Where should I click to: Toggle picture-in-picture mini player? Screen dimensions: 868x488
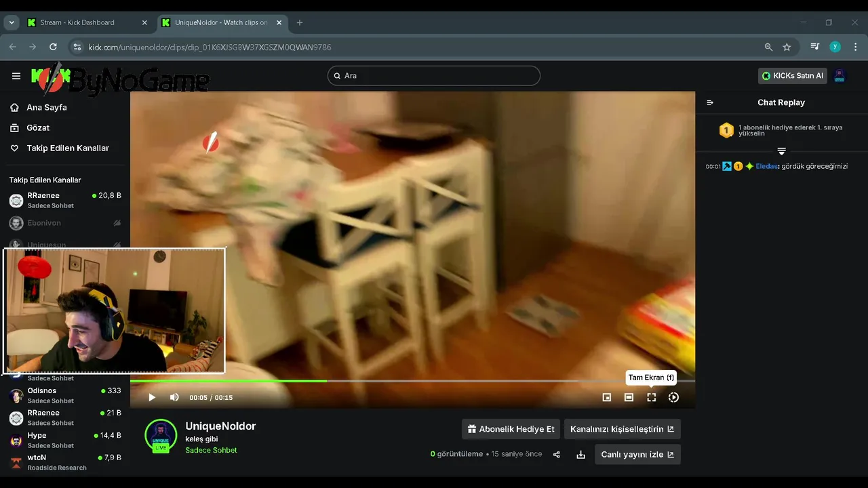pyautogui.click(x=607, y=397)
